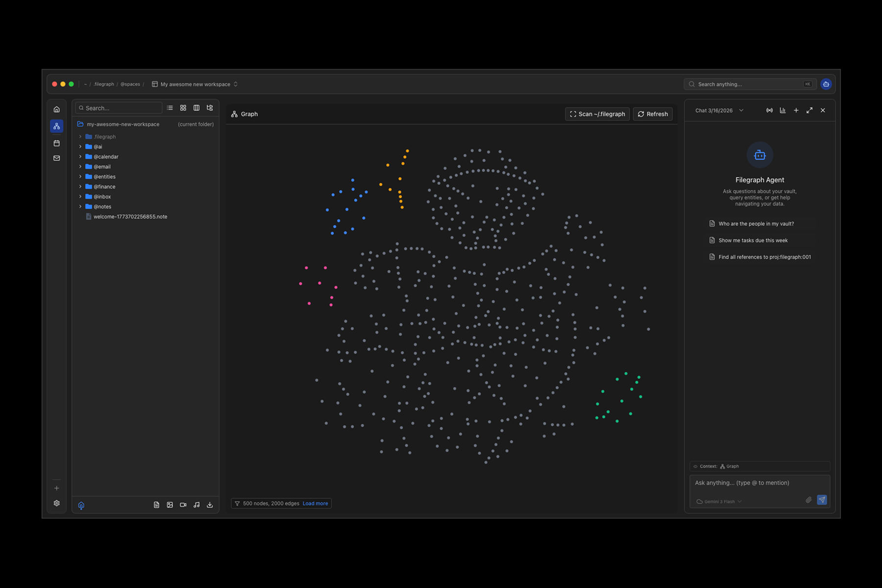The height and width of the screenshot is (588, 882).
Task: Open the Calendar icon in the left rail
Action: [57, 143]
